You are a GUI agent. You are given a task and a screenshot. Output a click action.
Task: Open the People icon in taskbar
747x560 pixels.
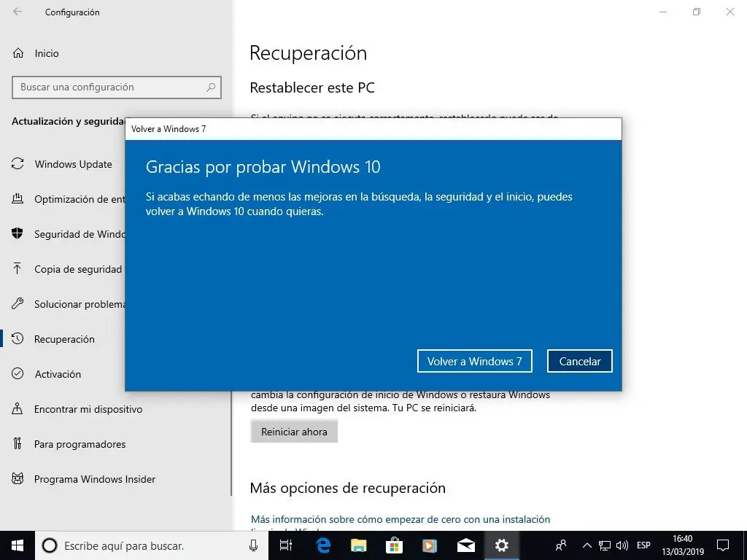point(561,545)
